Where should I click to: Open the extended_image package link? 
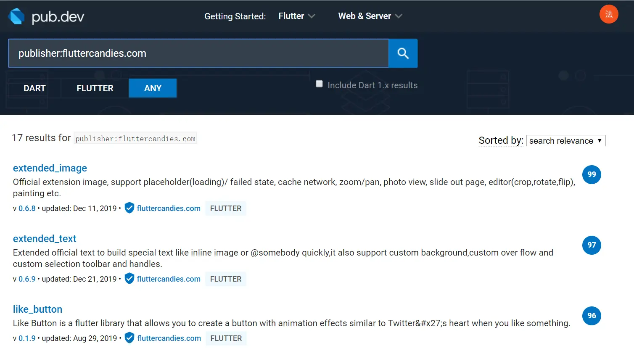(50, 168)
